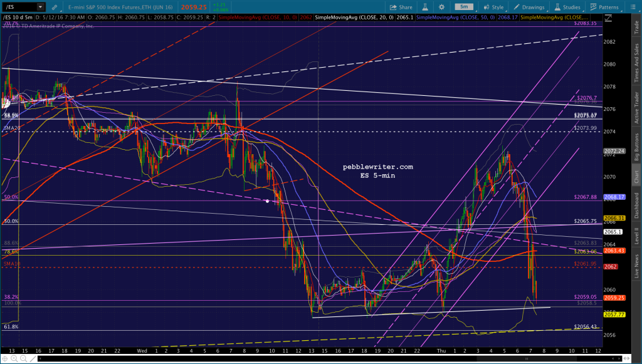642x364 pixels.
Task: Click the Share button
Action: pyautogui.click(x=401, y=7)
